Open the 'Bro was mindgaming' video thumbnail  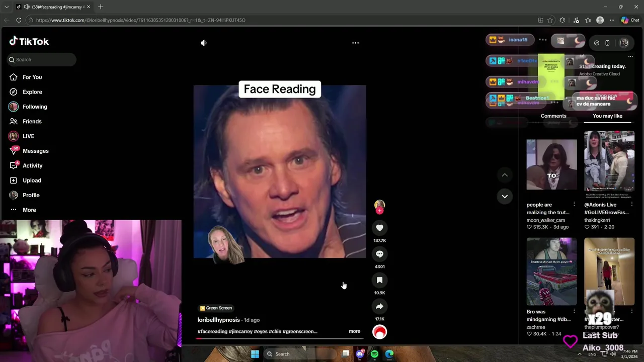pyautogui.click(x=551, y=271)
